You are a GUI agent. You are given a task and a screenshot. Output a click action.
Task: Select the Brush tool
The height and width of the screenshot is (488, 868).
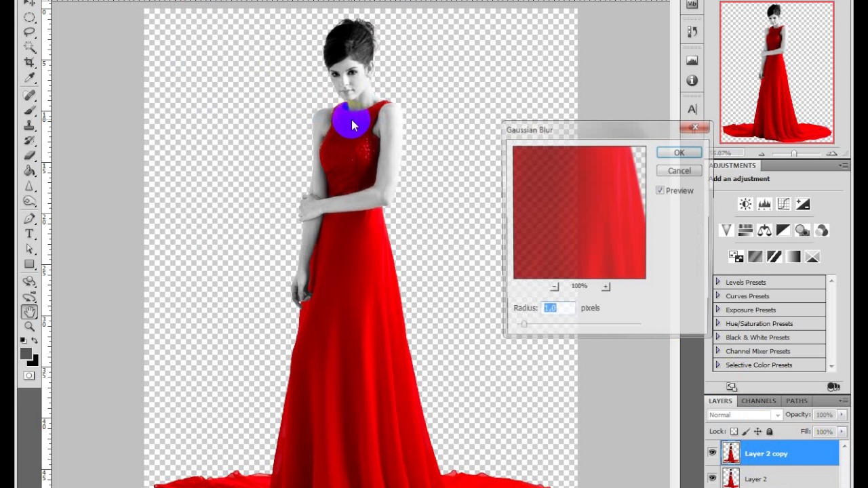(x=29, y=110)
